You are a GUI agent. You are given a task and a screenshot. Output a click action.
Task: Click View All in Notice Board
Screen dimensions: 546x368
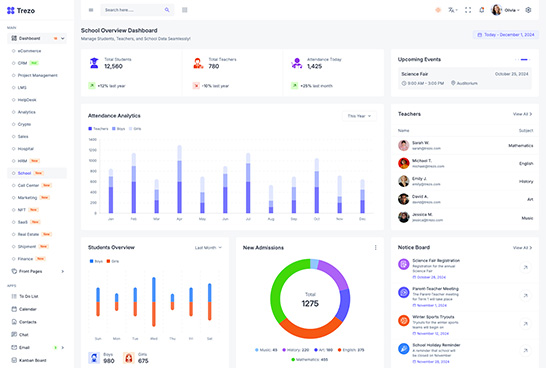click(522, 248)
